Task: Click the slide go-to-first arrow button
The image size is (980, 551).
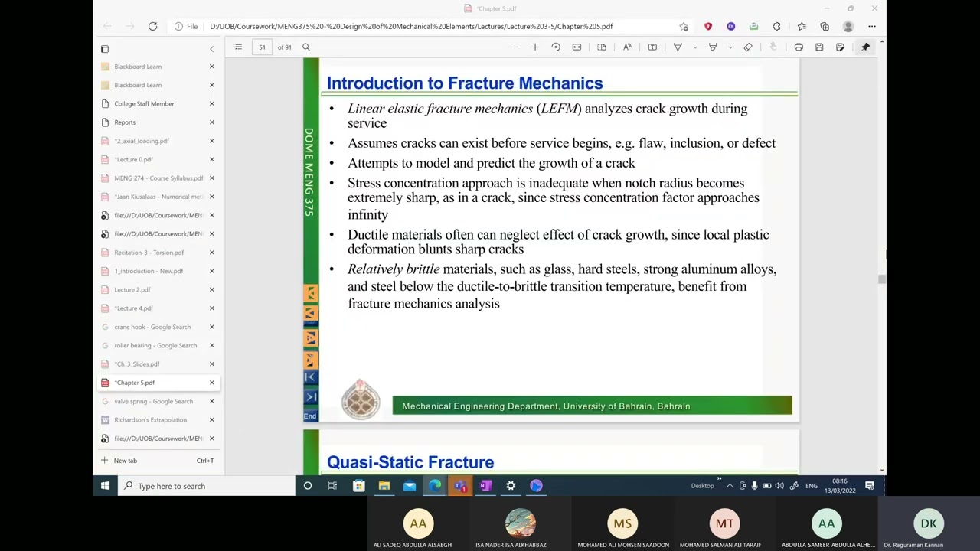Action: (x=310, y=377)
